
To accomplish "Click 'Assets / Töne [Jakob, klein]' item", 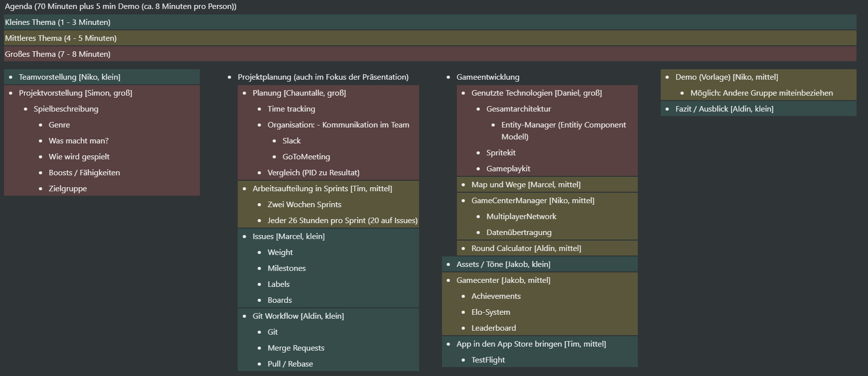I will [x=503, y=264].
